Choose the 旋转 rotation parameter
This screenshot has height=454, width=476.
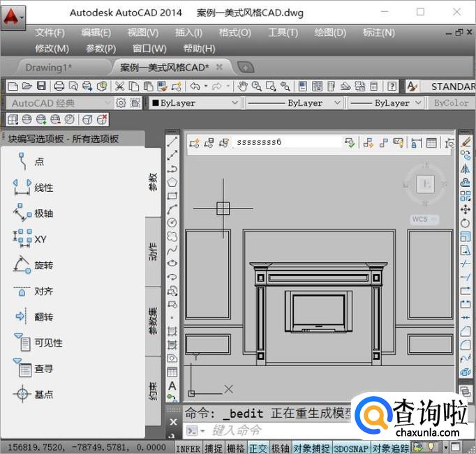(x=43, y=265)
